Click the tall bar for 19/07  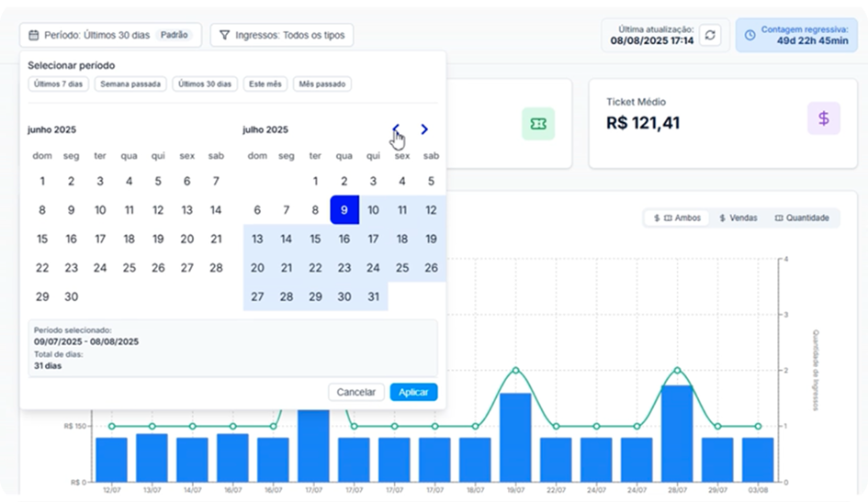click(515, 436)
